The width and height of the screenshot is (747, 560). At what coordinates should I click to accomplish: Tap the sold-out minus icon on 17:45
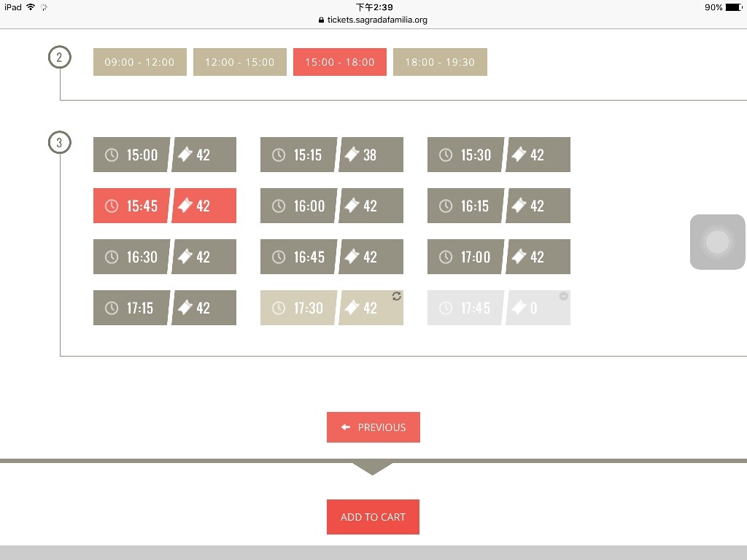564,296
